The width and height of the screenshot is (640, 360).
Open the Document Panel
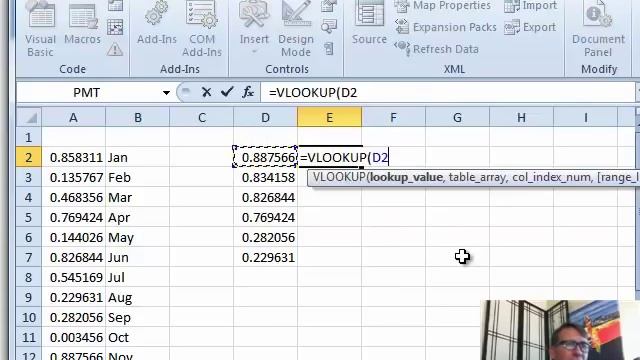[598, 29]
